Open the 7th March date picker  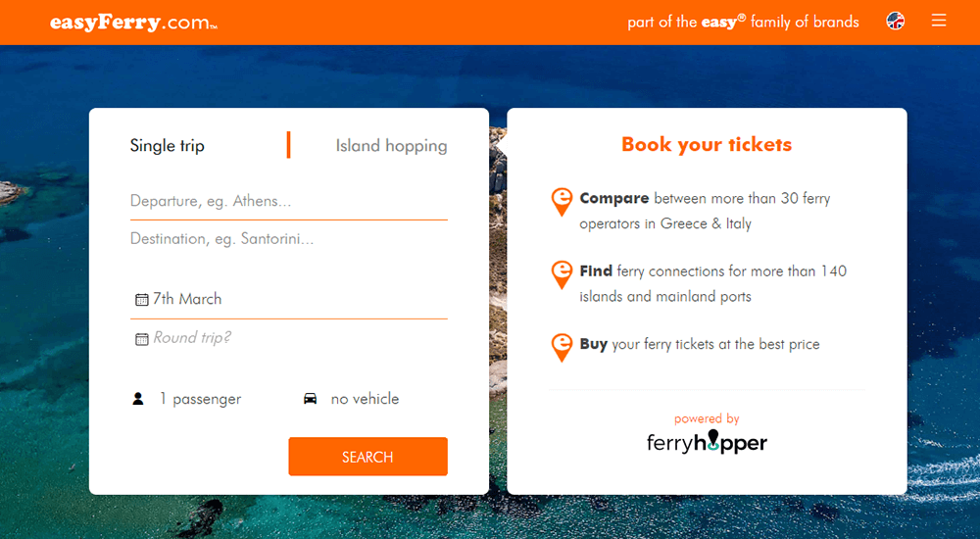289,299
